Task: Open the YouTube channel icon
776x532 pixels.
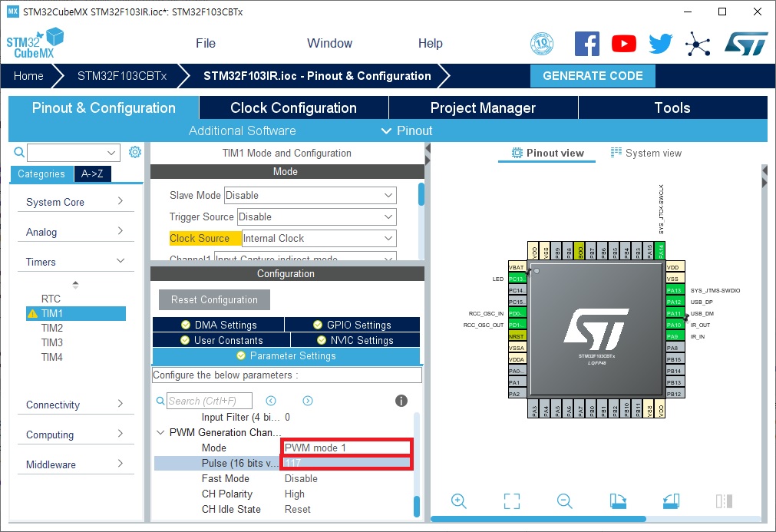Action: point(623,44)
